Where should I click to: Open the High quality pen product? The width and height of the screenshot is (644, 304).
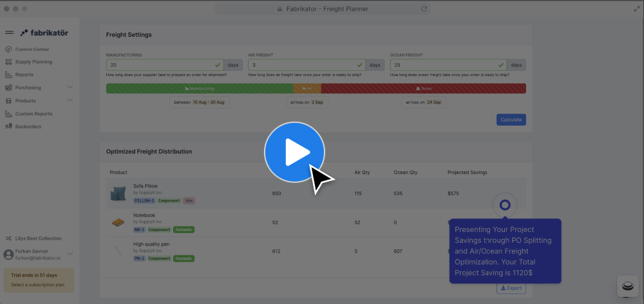pos(151,244)
